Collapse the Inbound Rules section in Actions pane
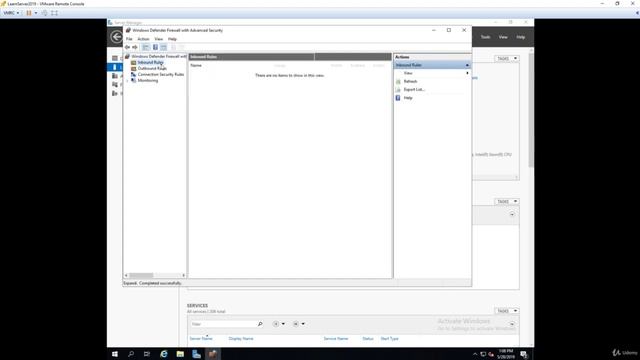Image resolution: width=640 pixels, height=360 pixels. [x=467, y=65]
